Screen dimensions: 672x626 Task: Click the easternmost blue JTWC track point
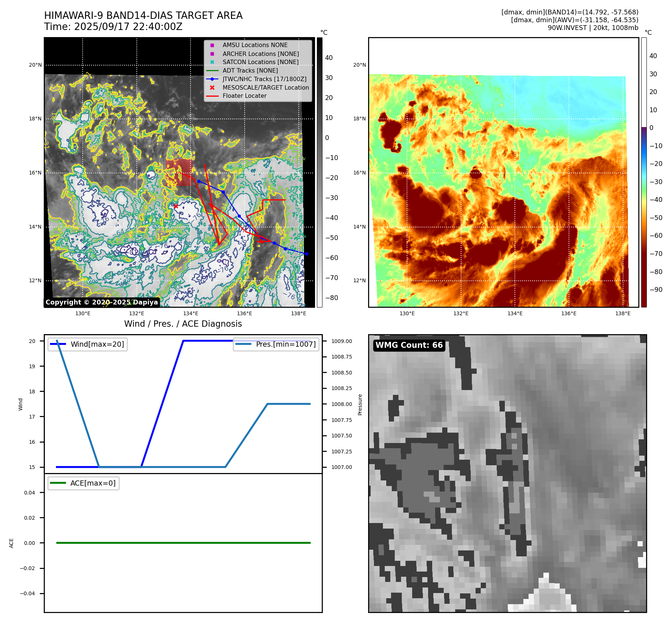[x=307, y=254]
